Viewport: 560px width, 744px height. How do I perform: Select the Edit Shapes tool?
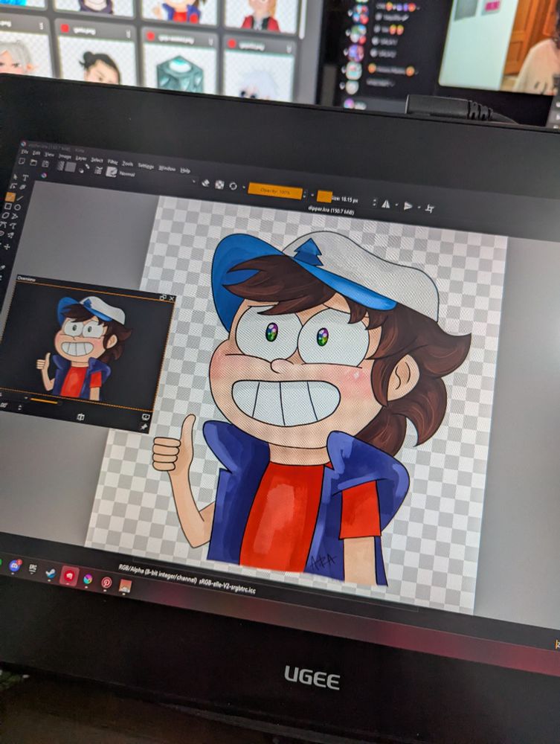coord(13,186)
